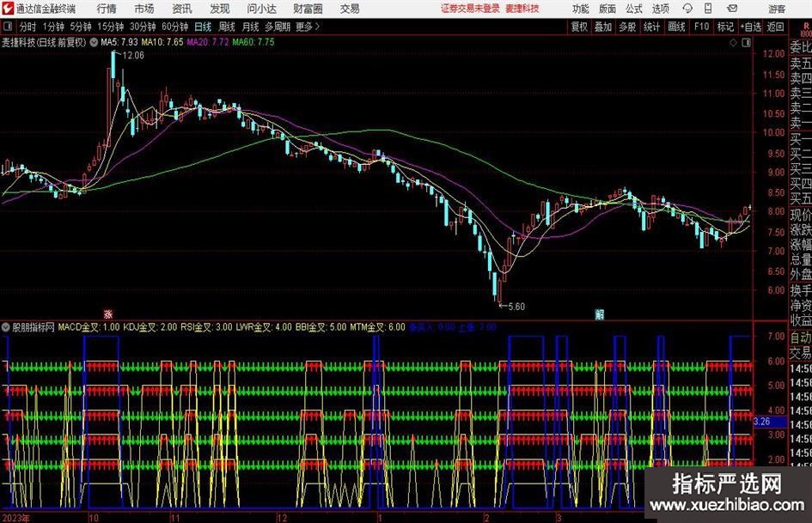
Task: Click the 通达信 app logo icon
Action: pos(8,9)
